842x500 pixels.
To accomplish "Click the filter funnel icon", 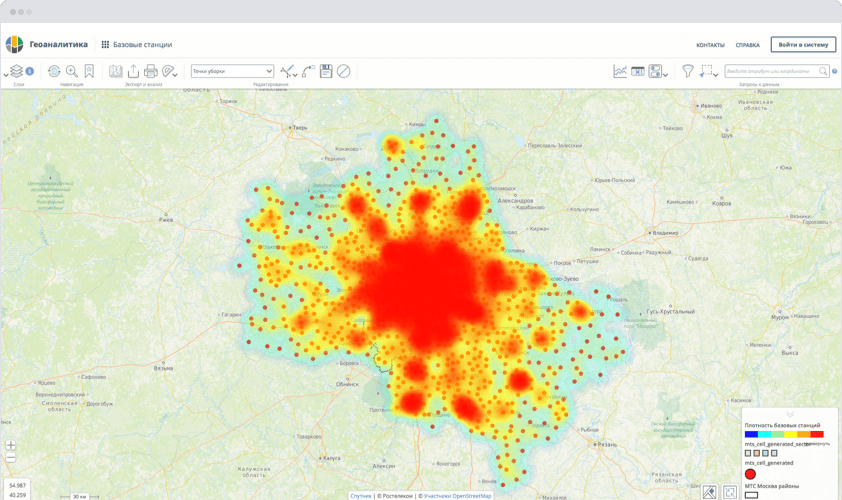I will [688, 71].
